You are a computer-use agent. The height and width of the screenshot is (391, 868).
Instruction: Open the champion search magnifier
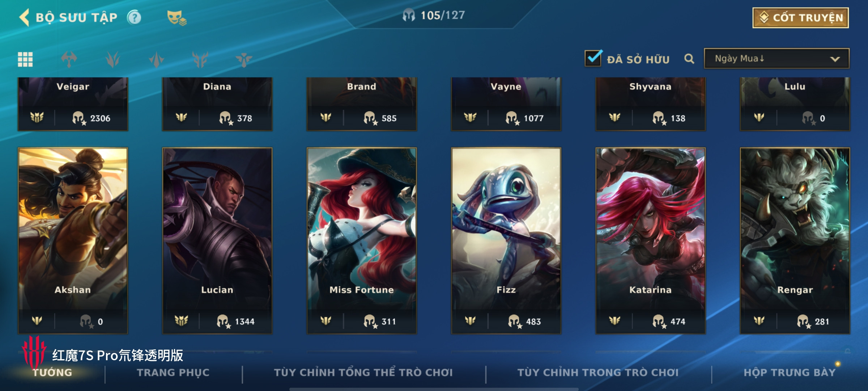tap(689, 59)
